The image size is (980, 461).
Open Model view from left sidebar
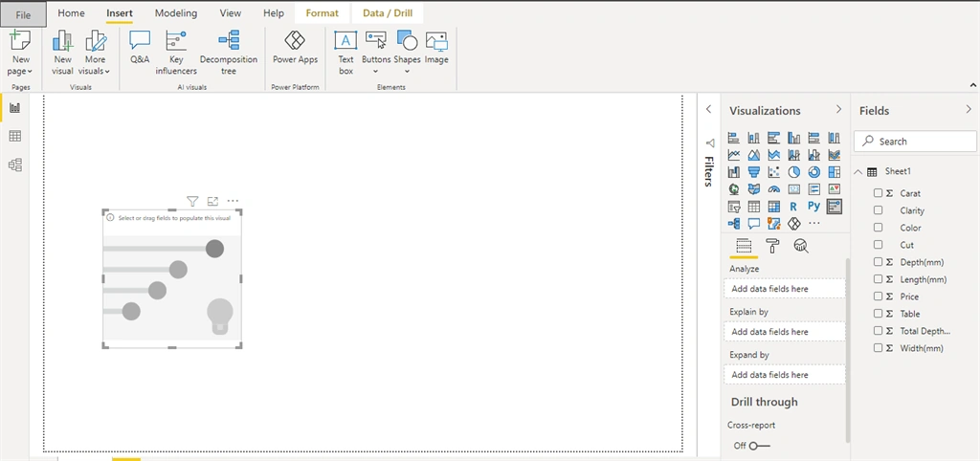(15, 165)
